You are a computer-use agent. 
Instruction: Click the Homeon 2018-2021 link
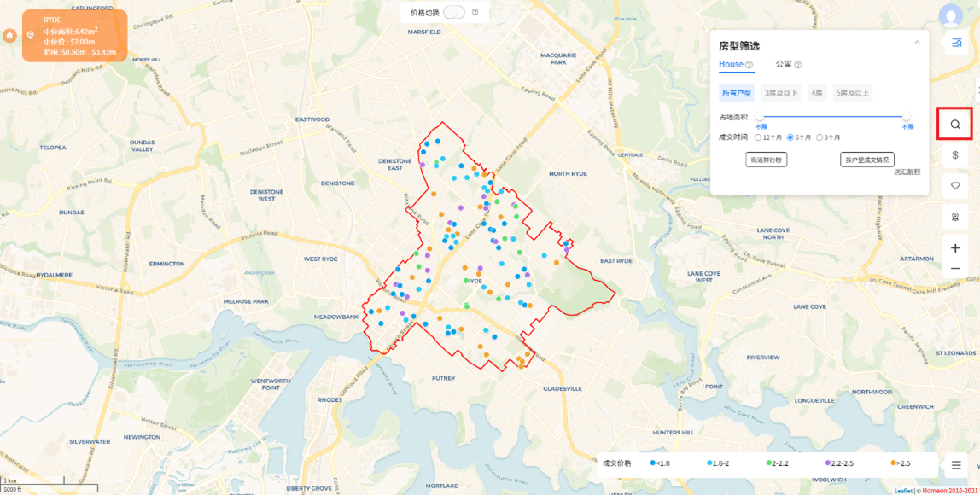951,491
